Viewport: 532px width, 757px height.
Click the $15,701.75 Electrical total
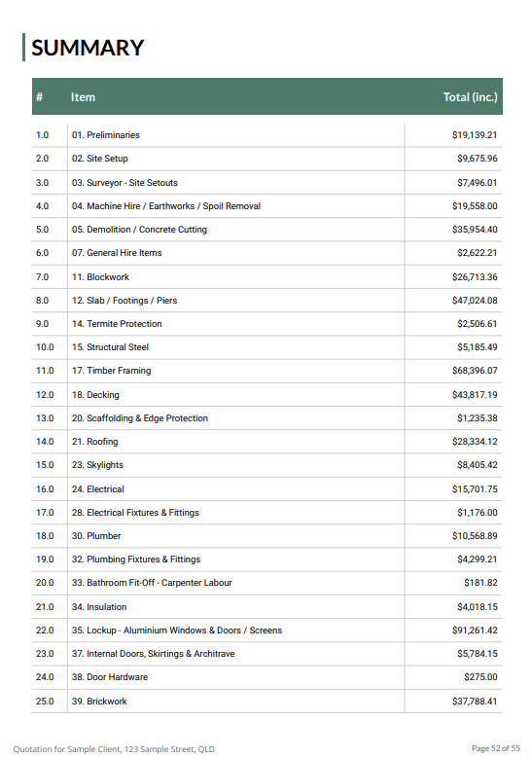[x=475, y=489]
